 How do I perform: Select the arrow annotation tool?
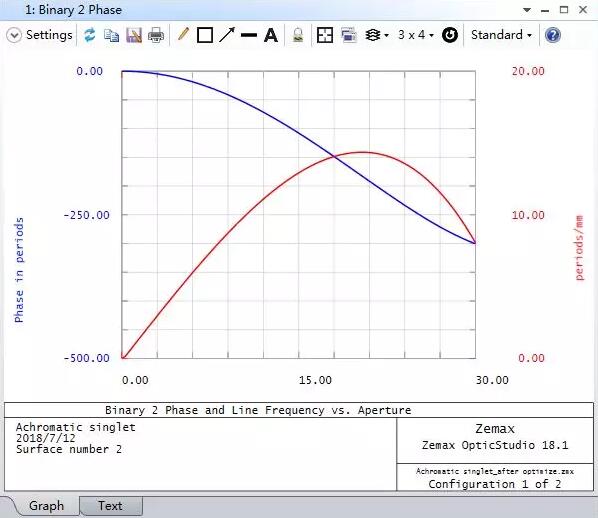[x=227, y=35]
